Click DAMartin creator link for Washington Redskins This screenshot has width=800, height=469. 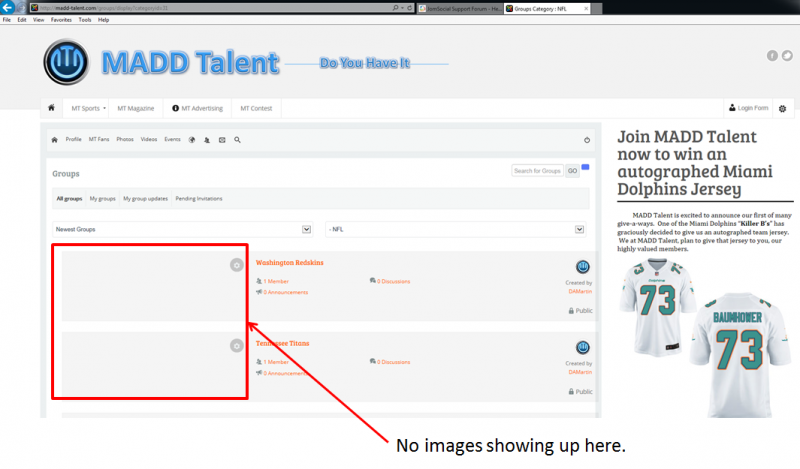pos(580,291)
